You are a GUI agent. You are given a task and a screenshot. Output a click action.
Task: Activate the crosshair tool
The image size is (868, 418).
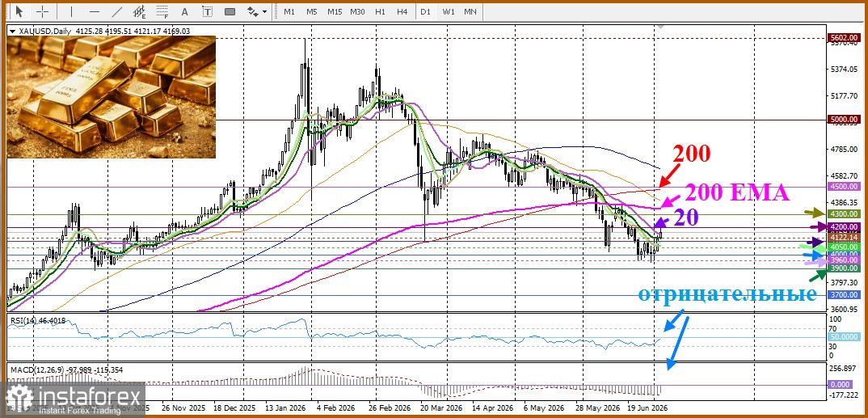43,11
